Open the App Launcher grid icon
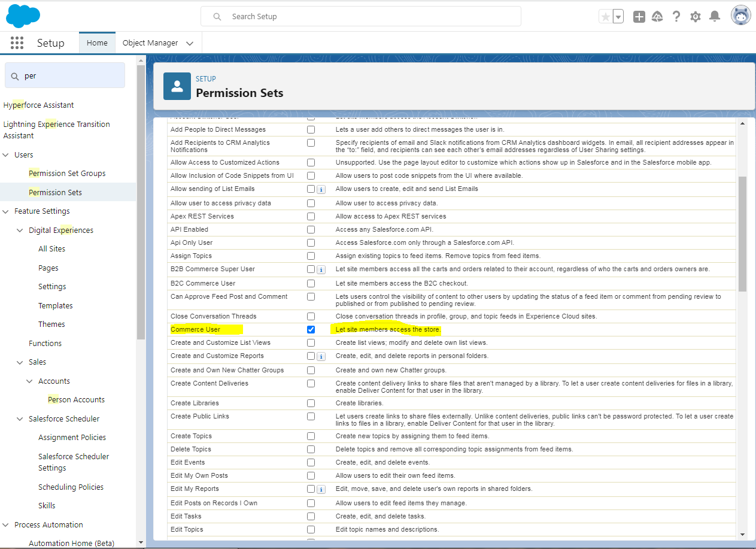 coord(17,43)
